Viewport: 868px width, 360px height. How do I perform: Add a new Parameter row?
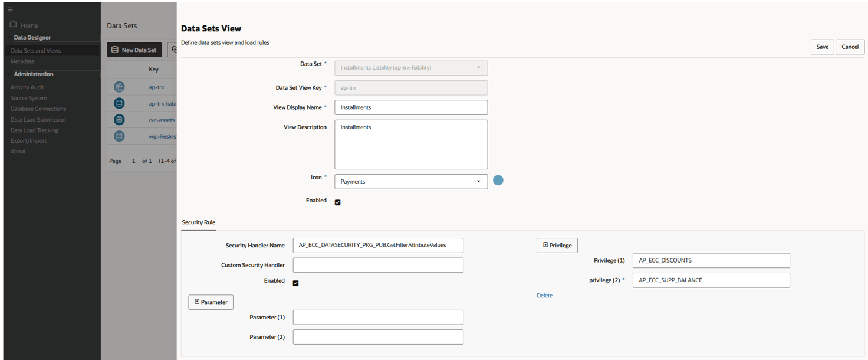[211, 302]
